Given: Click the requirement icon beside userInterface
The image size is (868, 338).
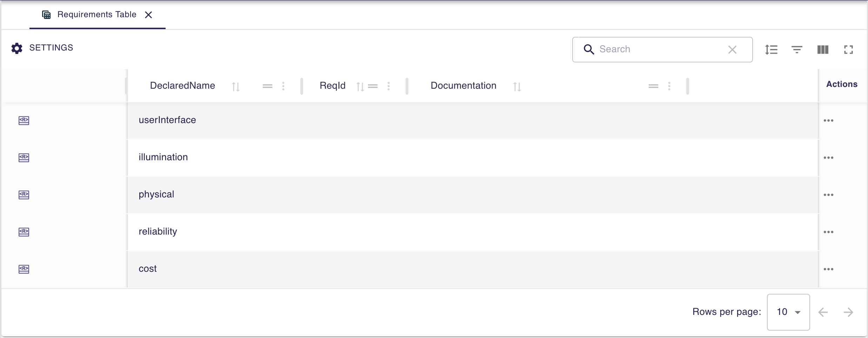Looking at the screenshot, I should pos(24,121).
